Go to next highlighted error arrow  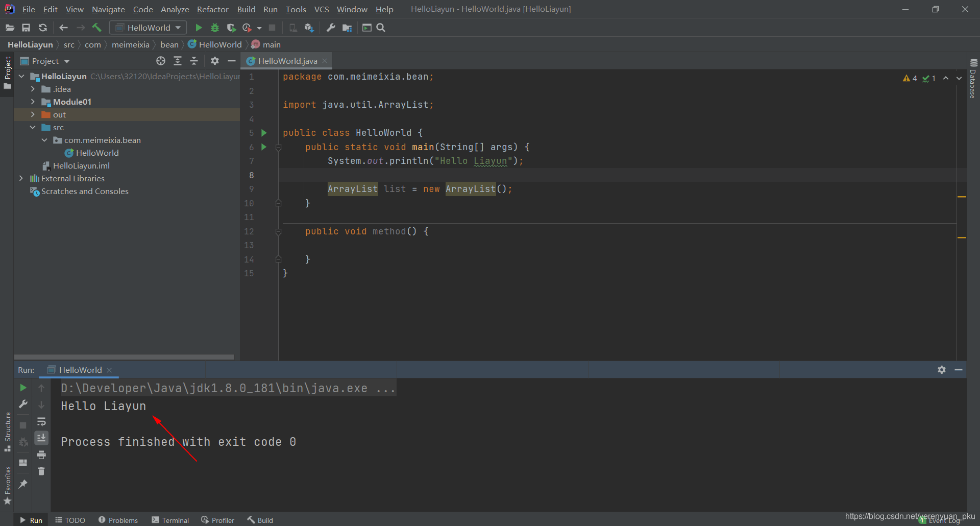(959, 78)
